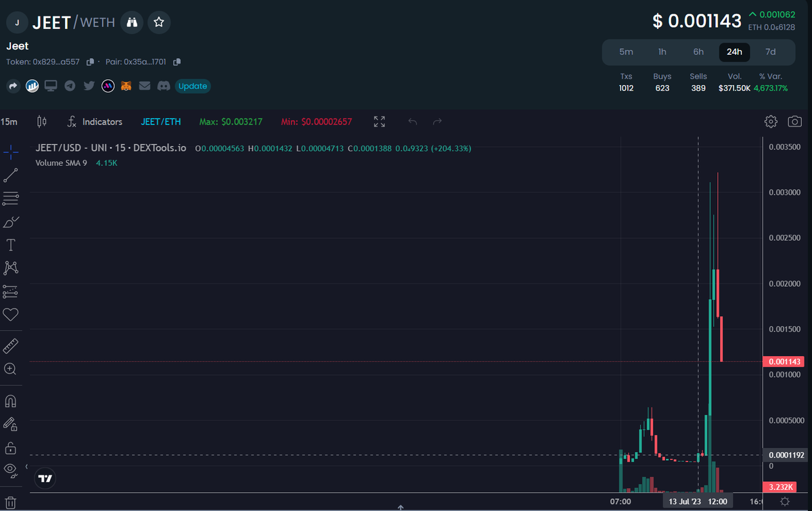Viewport: 812px width, 511px height.
Task: Select the 7d stats timeframe tab
Action: pyautogui.click(x=770, y=52)
